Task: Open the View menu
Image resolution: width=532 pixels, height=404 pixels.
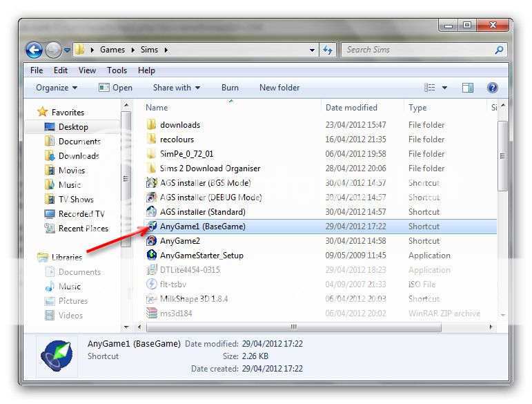Action: (x=87, y=70)
